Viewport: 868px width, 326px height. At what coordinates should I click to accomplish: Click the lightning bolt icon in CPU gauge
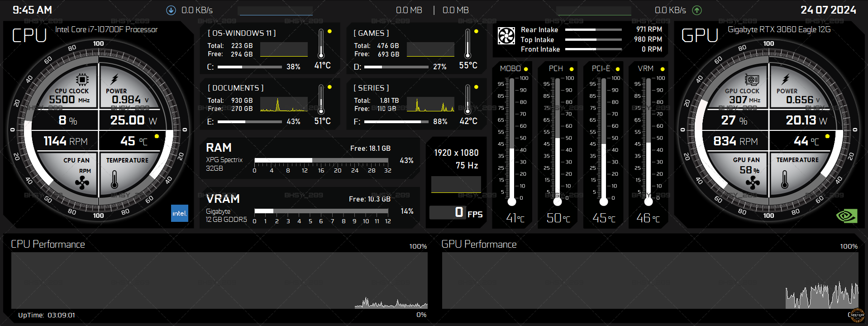[x=114, y=80]
